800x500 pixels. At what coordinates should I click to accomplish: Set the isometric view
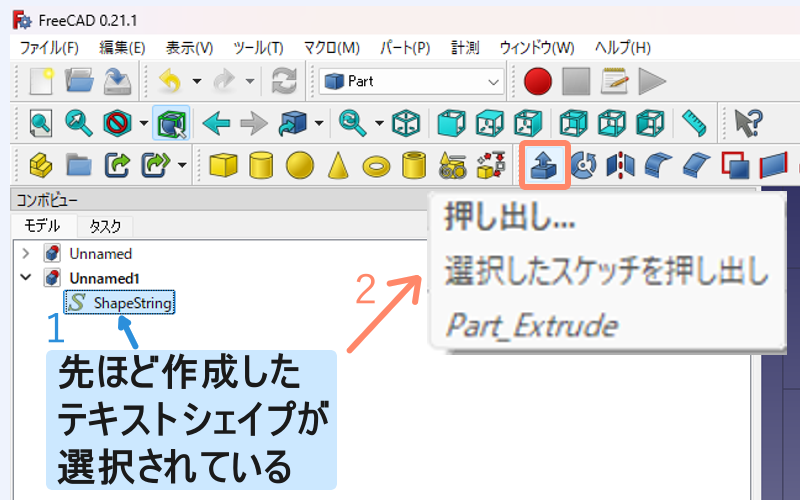coord(406,123)
